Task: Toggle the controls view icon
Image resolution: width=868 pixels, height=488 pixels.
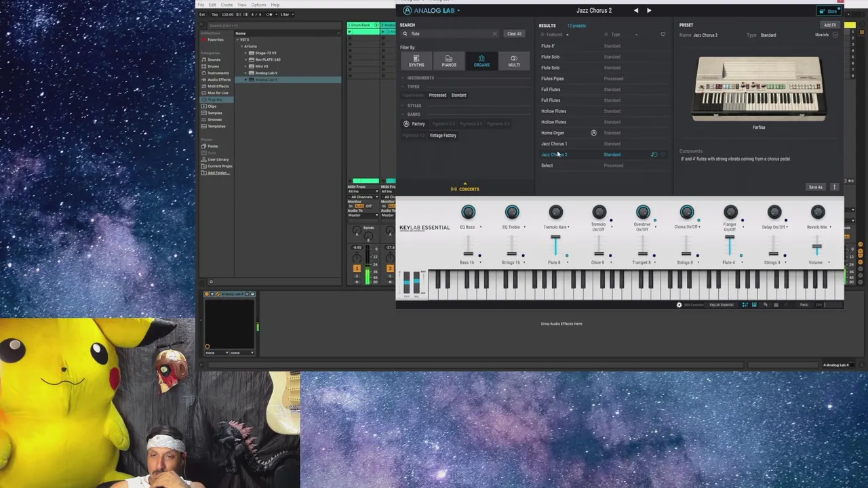Action: pos(745,305)
